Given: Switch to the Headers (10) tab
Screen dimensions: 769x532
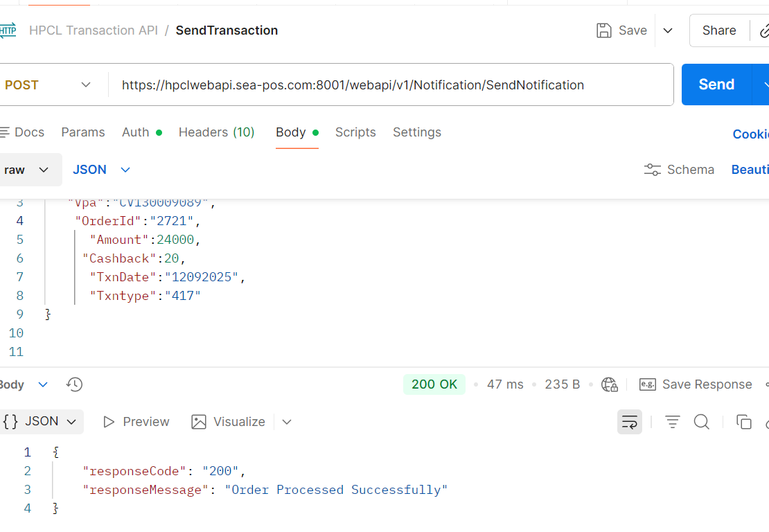Looking at the screenshot, I should click(x=216, y=132).
